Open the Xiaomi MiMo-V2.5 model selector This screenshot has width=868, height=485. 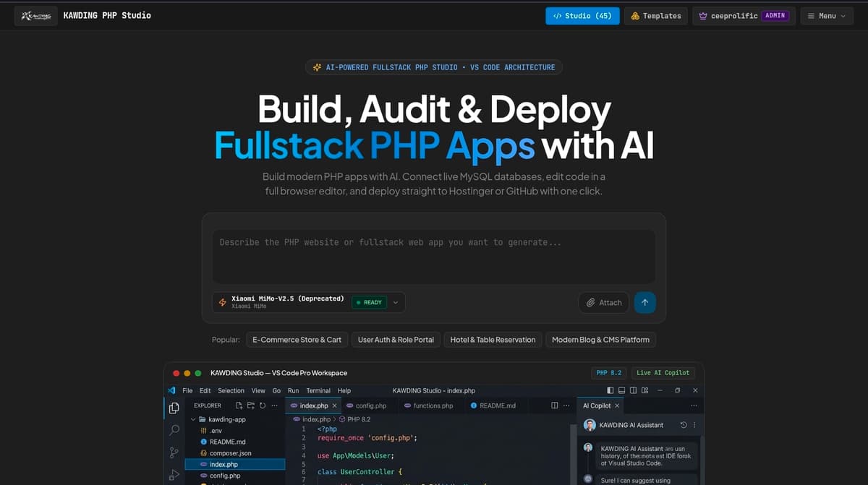309,302
